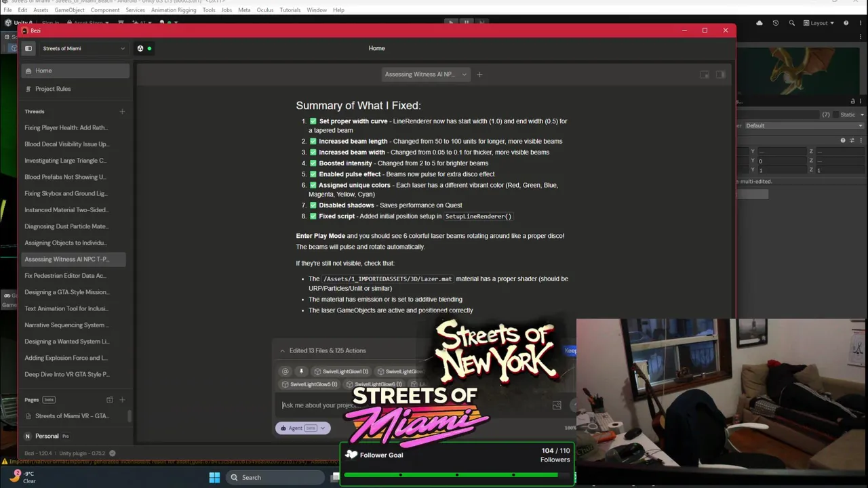Toggle the right side panel icon in Bezi

pyautogui.click(x=720, y=75)
